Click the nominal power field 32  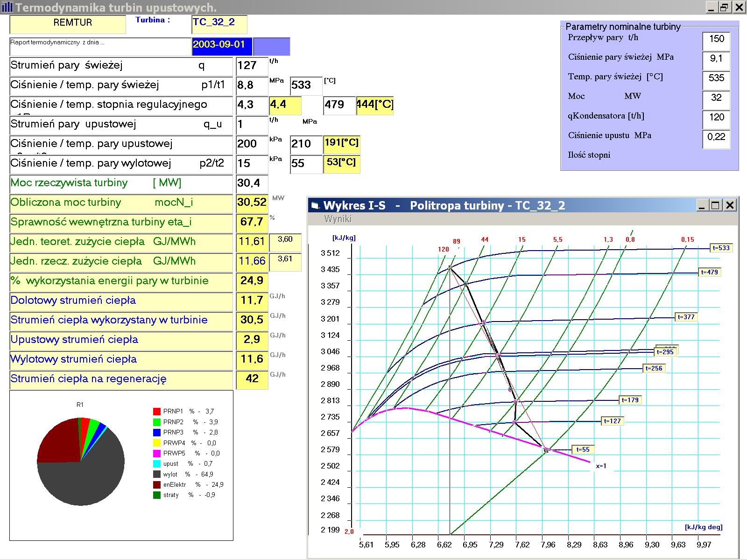[x=716, y=98]
